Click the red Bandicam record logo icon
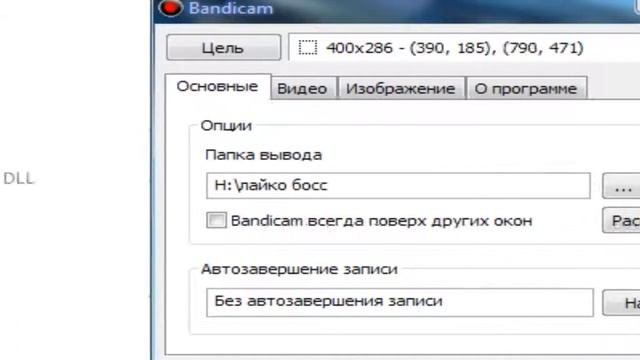 pos(171,8)
